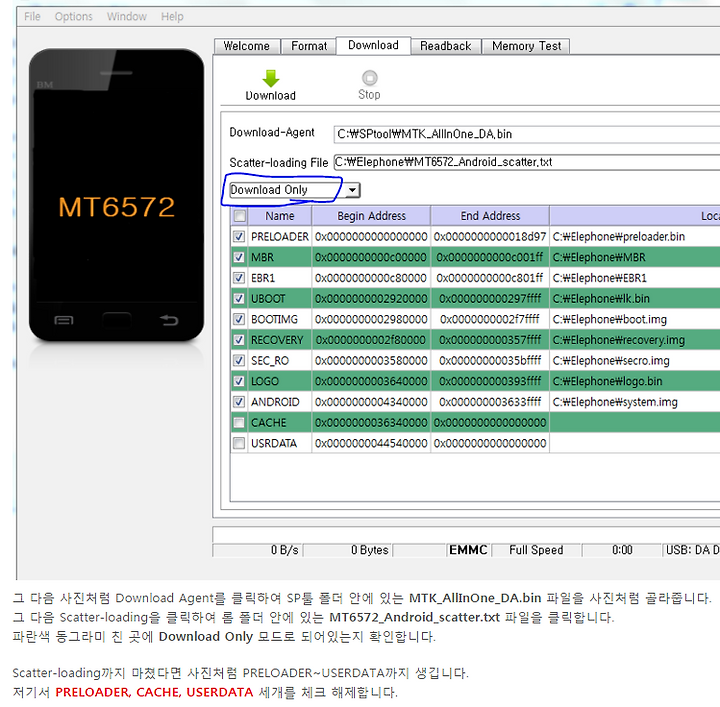This screenshot has height=707, width=720.
Task: Click the Name column header
Action: click(x=280, y=215)
